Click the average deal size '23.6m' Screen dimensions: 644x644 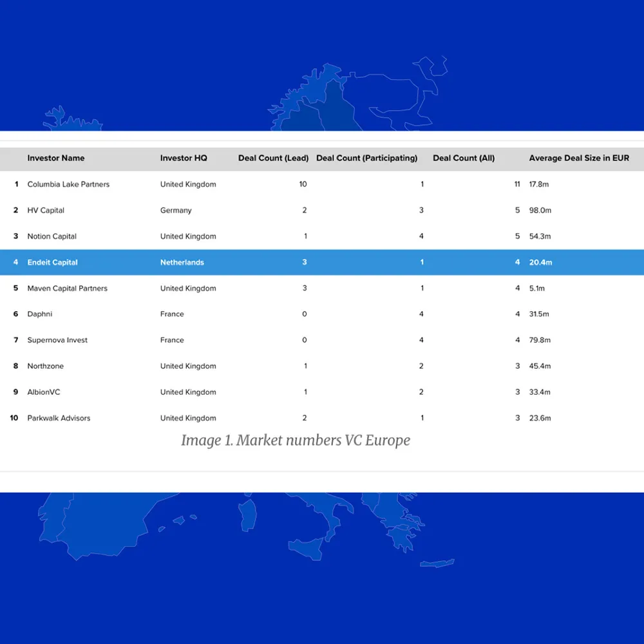click(x=540, y=418)
